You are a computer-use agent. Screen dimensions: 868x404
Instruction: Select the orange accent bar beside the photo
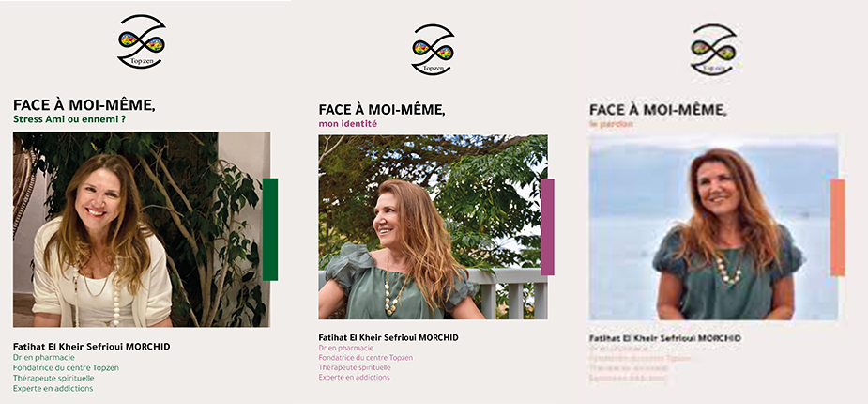838,227
